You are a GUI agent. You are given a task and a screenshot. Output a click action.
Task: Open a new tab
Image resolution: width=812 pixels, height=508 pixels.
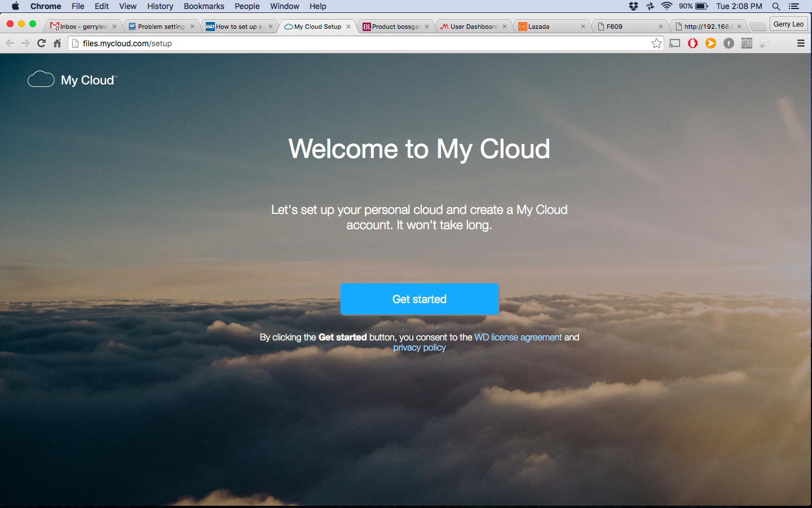click(758, 27)
